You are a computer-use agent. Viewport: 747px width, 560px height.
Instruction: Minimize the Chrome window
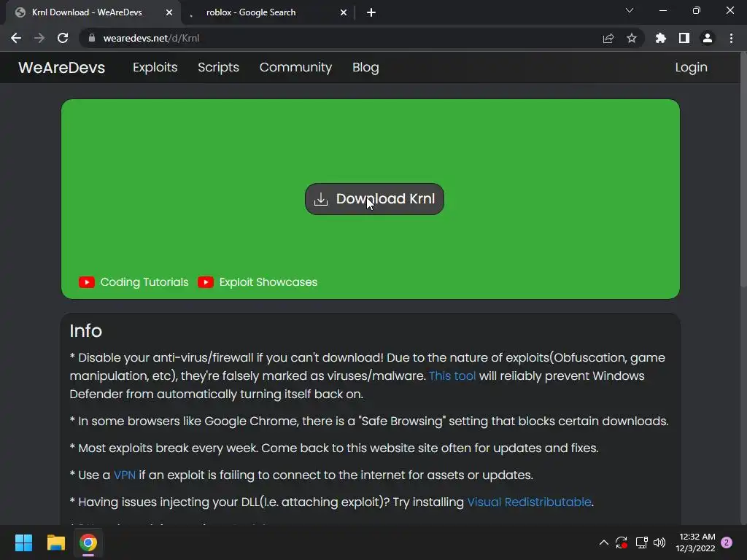[x=662, y=10]
